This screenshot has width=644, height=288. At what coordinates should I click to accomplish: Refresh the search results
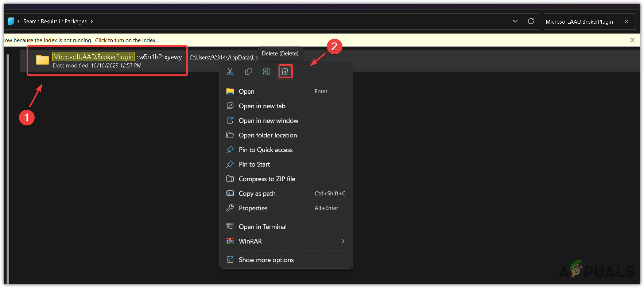(x=531, y=21)
